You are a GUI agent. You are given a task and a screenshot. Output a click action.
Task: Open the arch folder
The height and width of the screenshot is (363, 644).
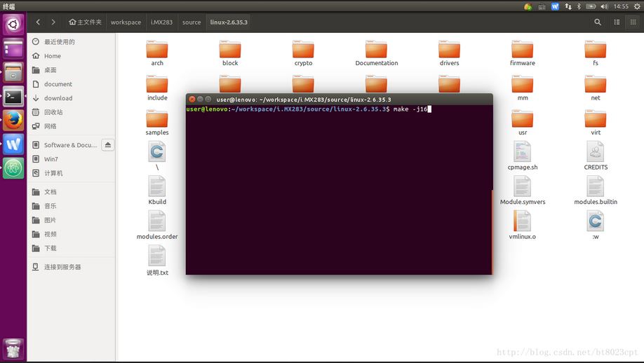pos(157,53)
